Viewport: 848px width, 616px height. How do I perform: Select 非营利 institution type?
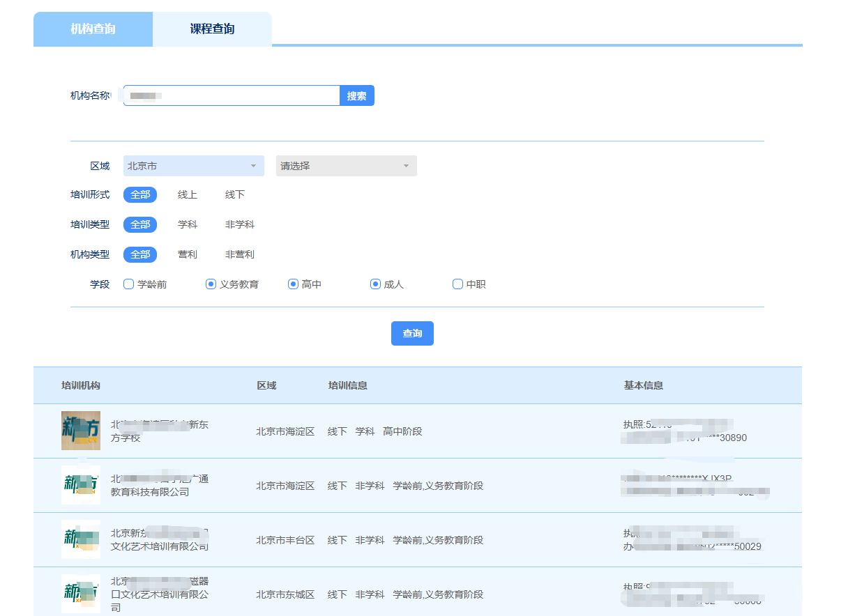pyautogui.click(x=240, y=255)
